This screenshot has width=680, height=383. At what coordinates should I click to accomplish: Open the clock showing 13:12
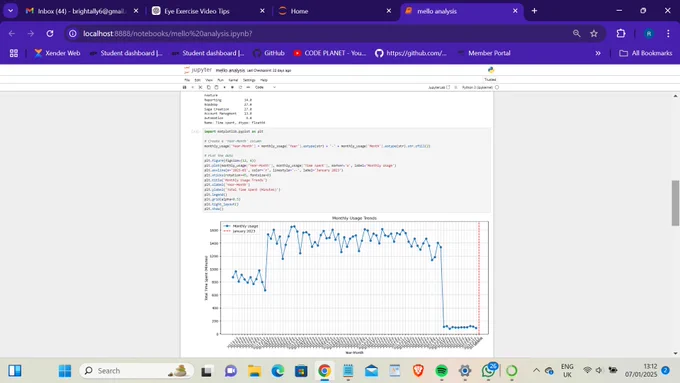(x=641, y=370)
